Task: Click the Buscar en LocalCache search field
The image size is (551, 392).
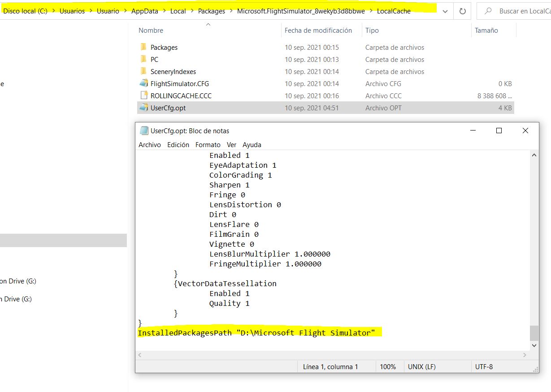Action: [x=514, y=11]
